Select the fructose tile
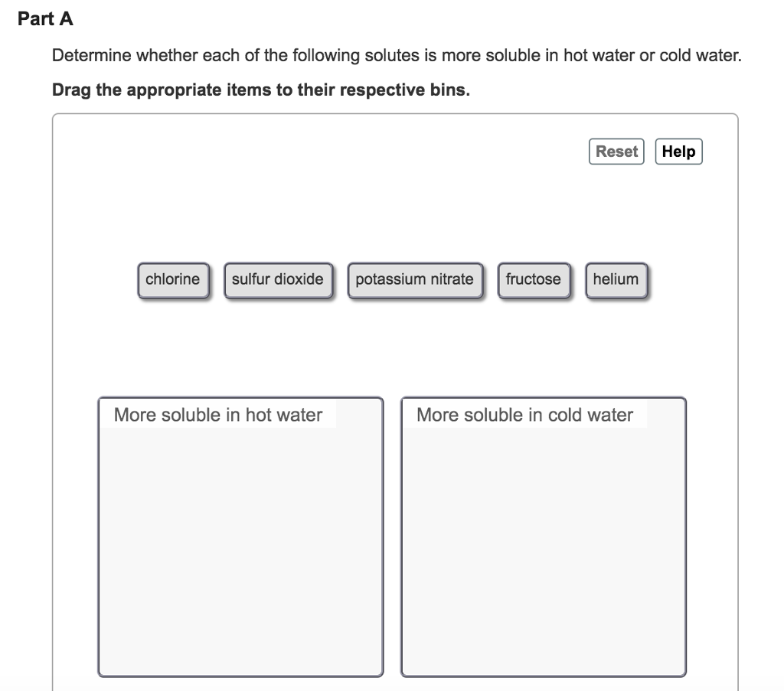The image size is (784, 691). pos(534,279)
